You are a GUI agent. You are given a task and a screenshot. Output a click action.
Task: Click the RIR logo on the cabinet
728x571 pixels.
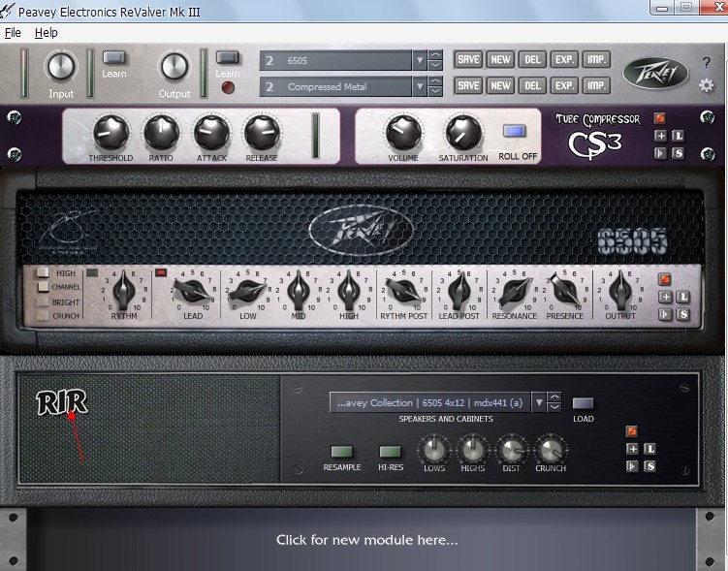62,402
